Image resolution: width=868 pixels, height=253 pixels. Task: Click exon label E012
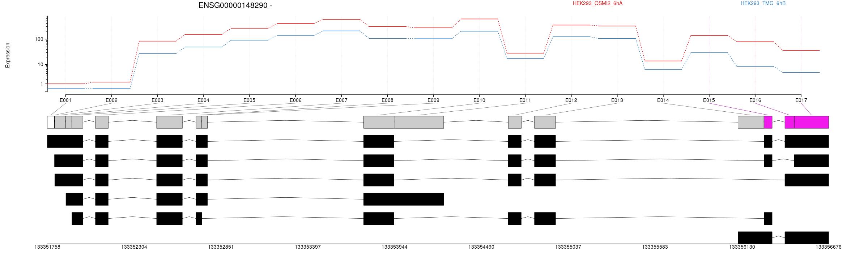tap(571, 100)
